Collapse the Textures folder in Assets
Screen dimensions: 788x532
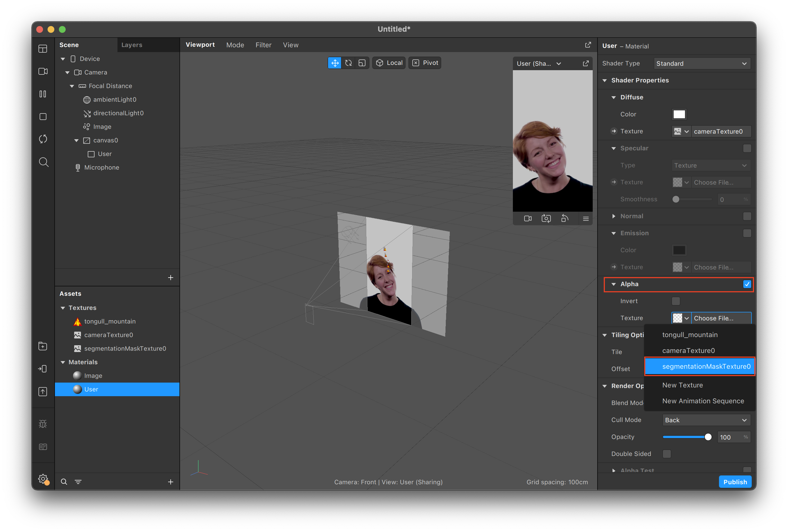63,308
